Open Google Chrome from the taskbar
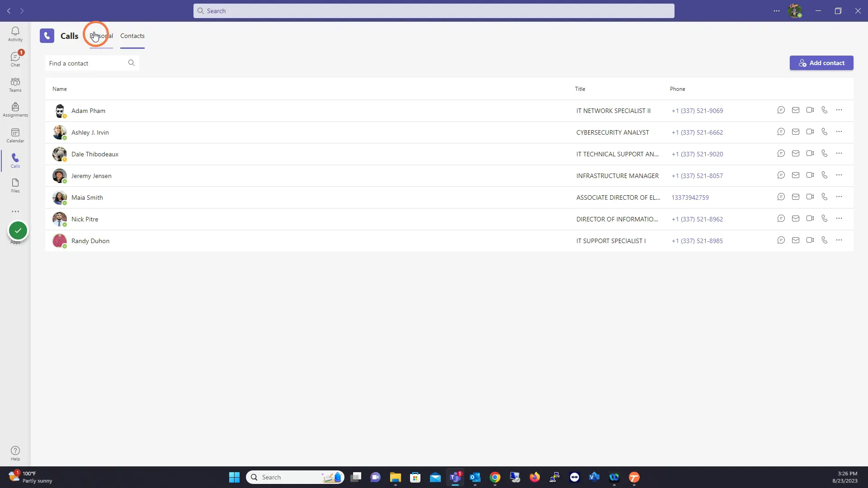Image resolution: width=868 pixels, height=488 pixels. pos(495,477)
